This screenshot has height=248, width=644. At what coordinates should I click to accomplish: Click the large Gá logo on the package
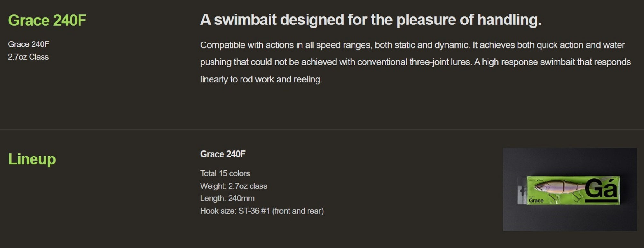point(601,189)
